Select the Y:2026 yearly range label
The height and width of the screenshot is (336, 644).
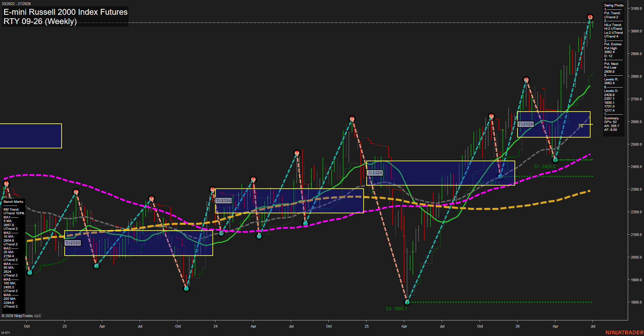coord(526,124)
